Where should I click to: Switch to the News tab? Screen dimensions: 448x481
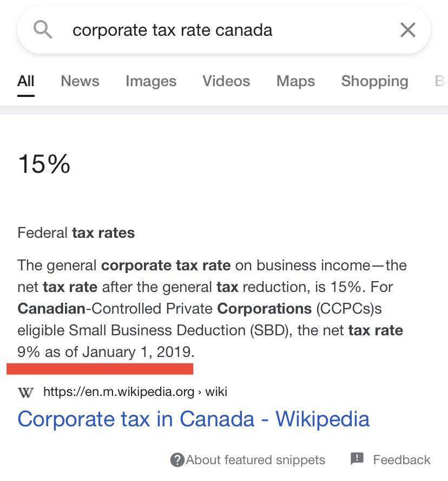pyautogui.click(x=80, y=81)
